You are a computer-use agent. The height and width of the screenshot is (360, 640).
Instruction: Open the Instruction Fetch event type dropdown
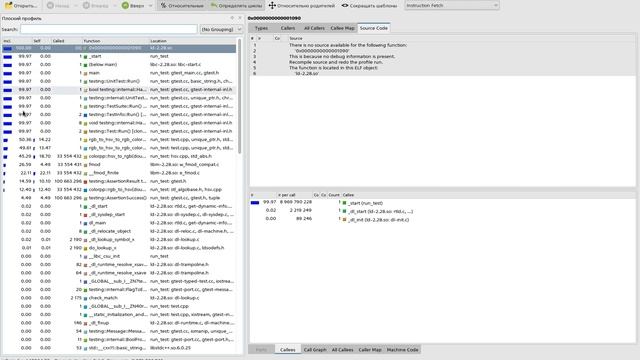452,5
